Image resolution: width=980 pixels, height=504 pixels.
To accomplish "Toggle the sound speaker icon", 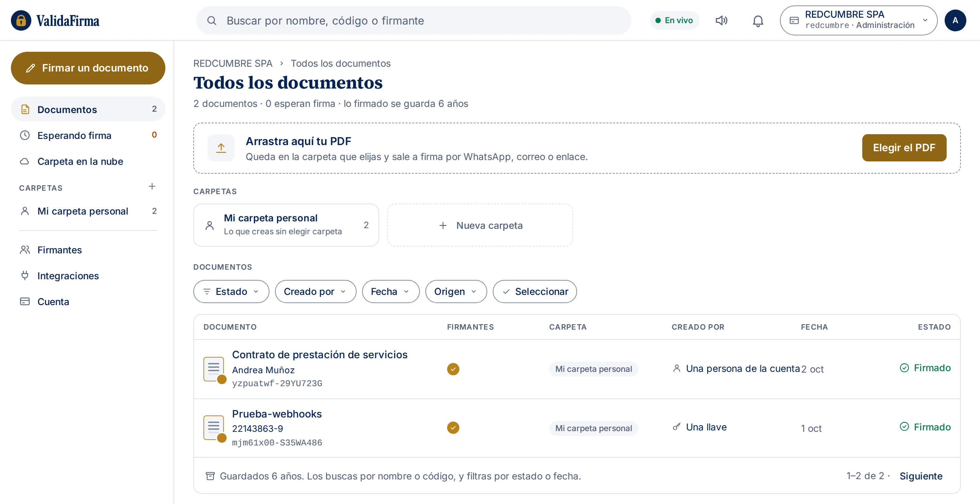I will click(721, 20).
